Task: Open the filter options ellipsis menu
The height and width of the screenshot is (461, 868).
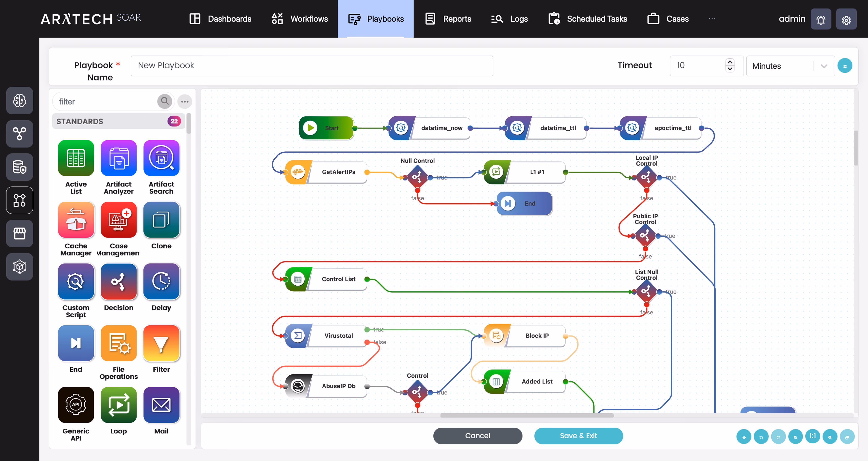Action: (185, 101)
